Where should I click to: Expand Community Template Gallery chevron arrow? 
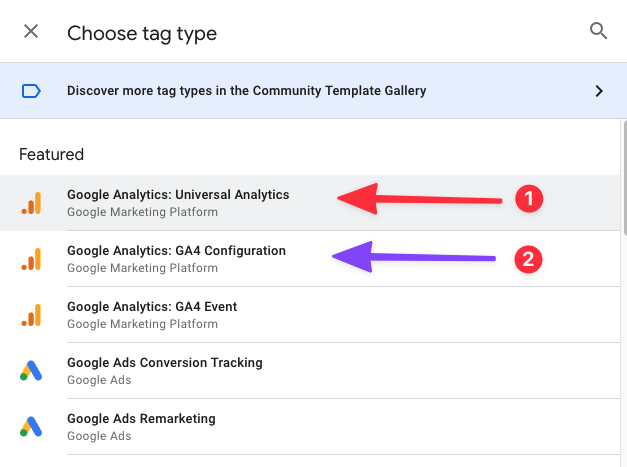pos(599,91)
